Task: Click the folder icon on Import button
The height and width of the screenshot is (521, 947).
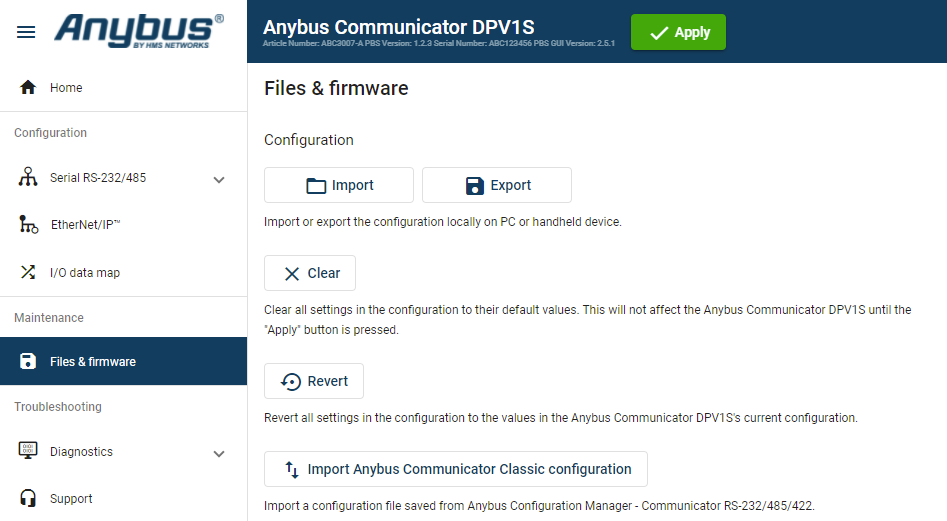Action: coord(316,185)
